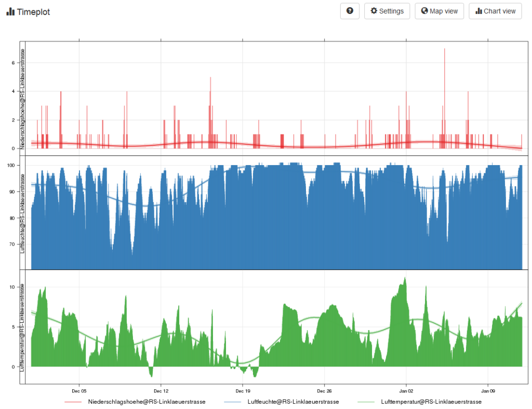
Task: Click the Jan 02 axis label
Action: point(406,391)
